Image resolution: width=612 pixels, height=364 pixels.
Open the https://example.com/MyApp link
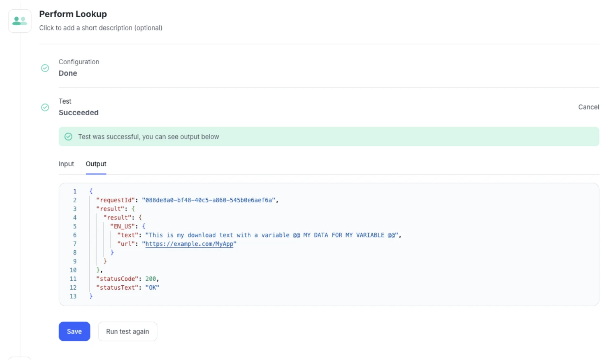(x=189, y=244)
